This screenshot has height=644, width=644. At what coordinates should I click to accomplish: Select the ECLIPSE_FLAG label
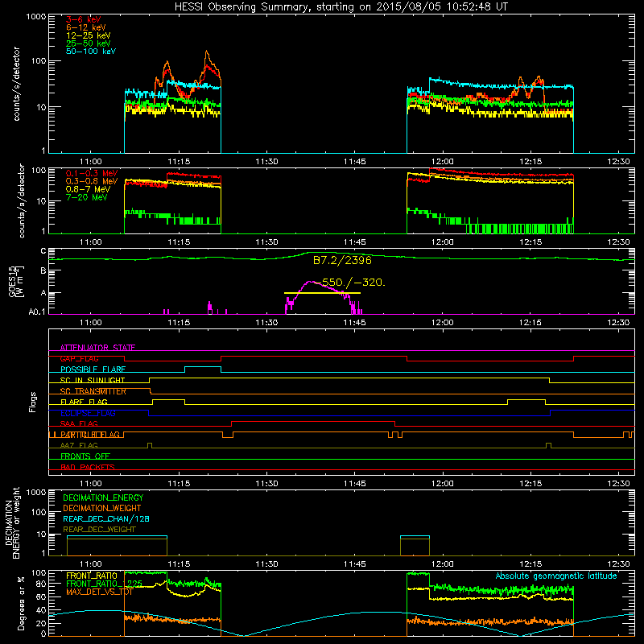[x=88, y=413]
